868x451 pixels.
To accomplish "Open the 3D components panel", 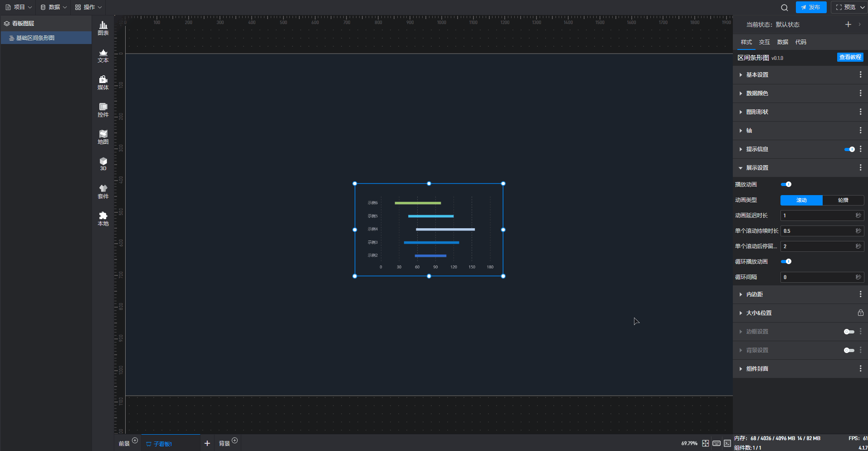I will (103, 164).
